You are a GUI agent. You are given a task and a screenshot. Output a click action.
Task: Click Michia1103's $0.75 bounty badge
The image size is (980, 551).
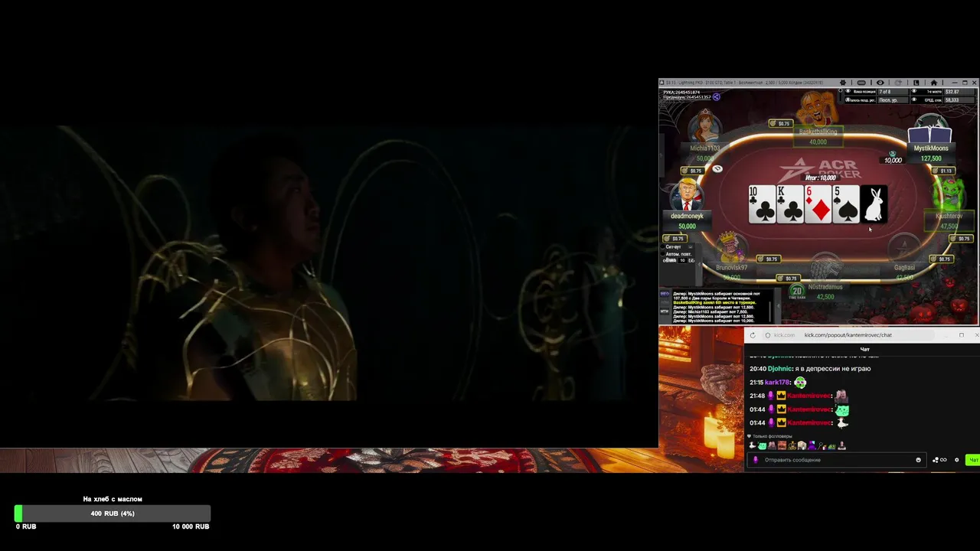click(692, 171)
